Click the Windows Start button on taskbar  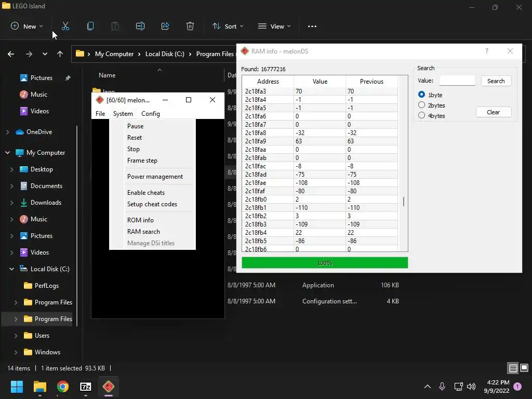(x=17, y=387)
